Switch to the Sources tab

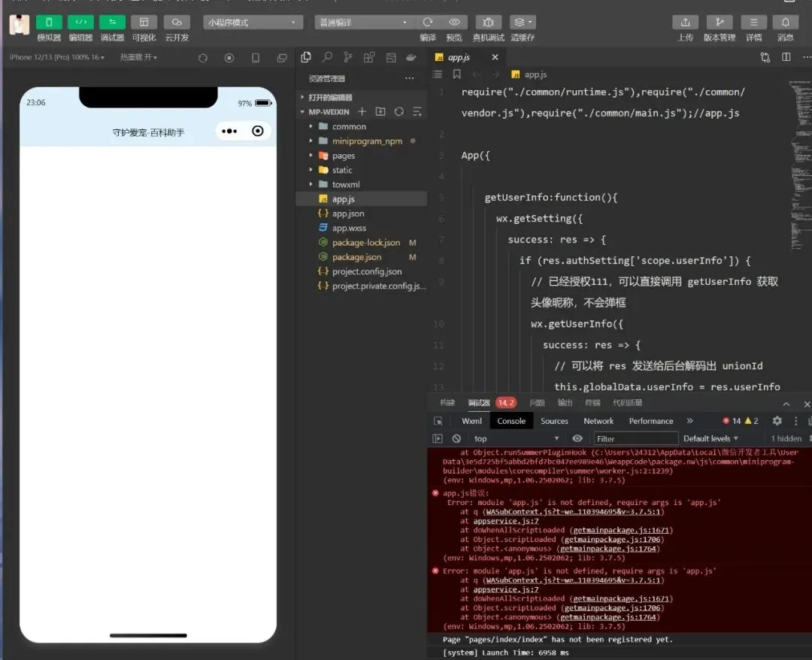(554, 421)
